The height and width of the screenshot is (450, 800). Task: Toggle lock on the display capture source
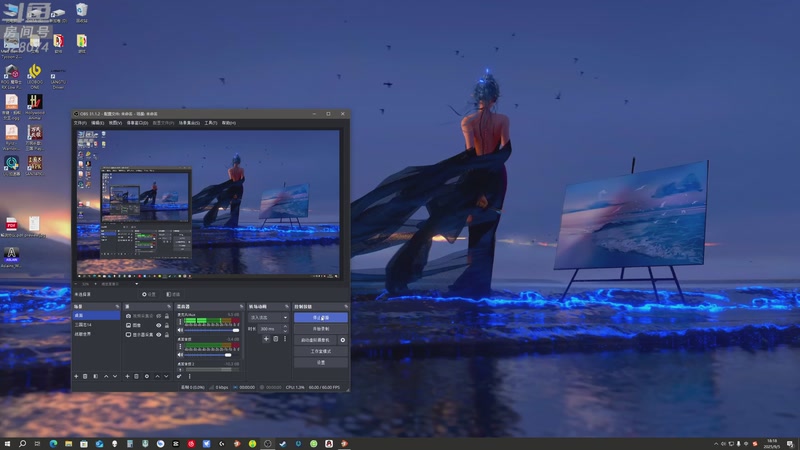(167, 335)
